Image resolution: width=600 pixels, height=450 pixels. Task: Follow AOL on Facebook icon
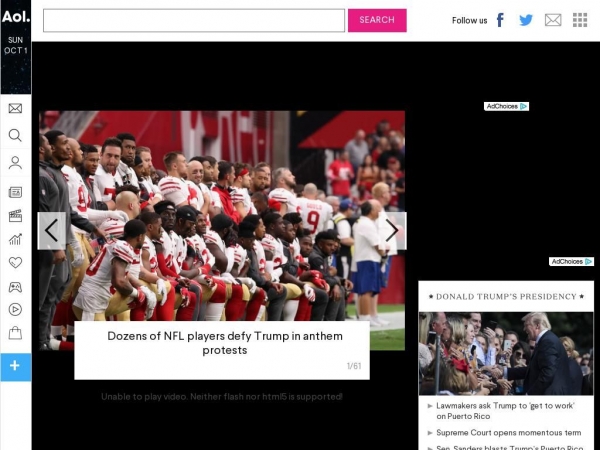pyautogui.click(x=500, y=20)
